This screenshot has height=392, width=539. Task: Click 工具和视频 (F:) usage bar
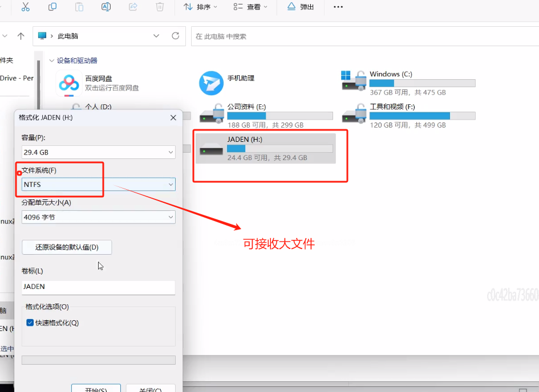pyautogui.click(x=423, y=116)
